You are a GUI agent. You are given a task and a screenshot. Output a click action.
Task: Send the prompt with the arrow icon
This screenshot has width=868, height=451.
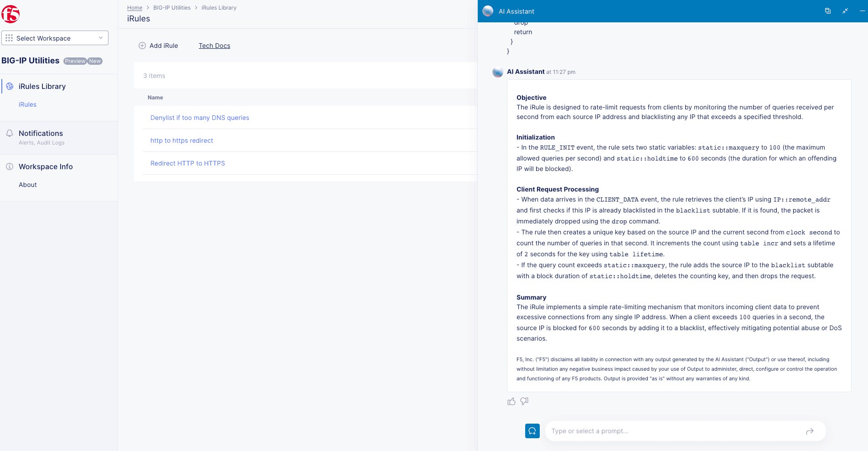(x=810, y=431)
